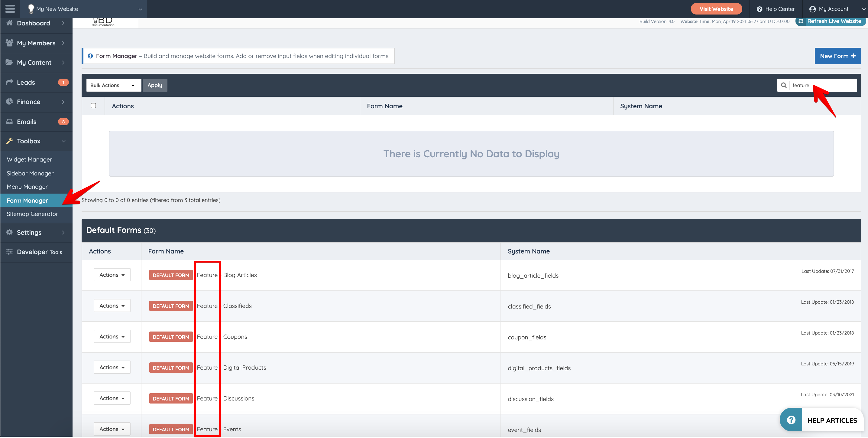Click the search magnifier icon
Image resolution: width=868 pixels, height=438 pixels.
[x=784, y=85]
